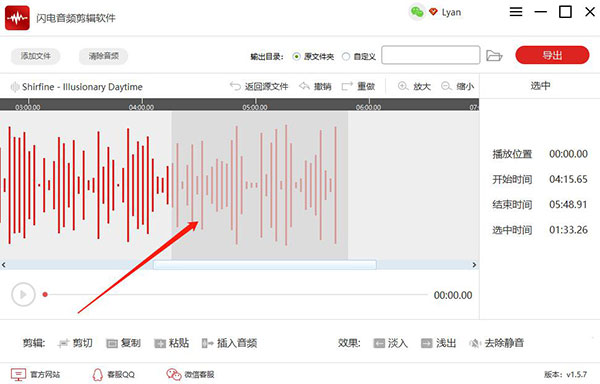Click 插入音频 to insert audio
Viewport: 600px width, 384px height.
click(x=229, y=343)
